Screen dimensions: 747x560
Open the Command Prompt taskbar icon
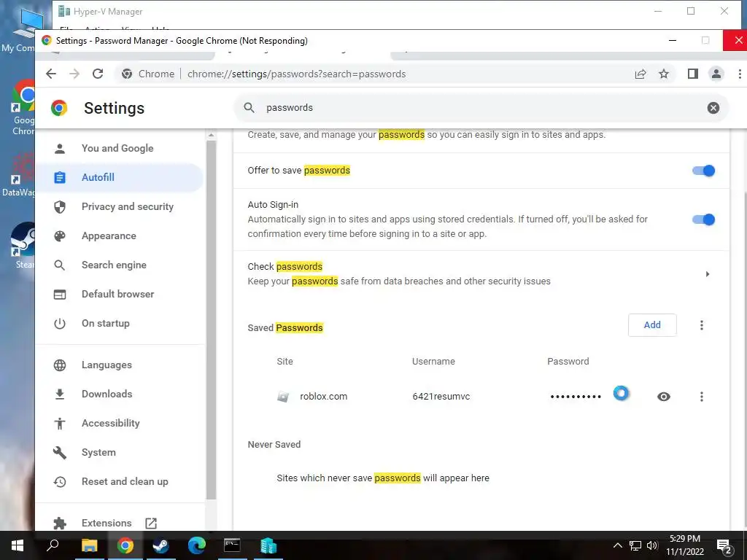(232, 545)
